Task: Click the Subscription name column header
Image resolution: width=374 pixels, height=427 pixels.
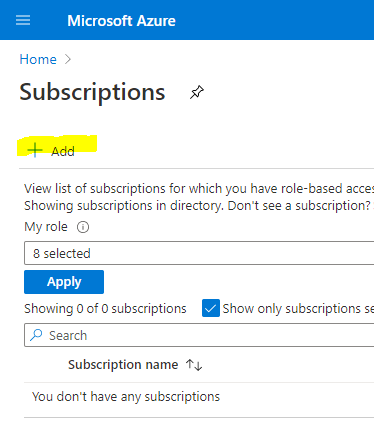Action: (x=123, y=365)
